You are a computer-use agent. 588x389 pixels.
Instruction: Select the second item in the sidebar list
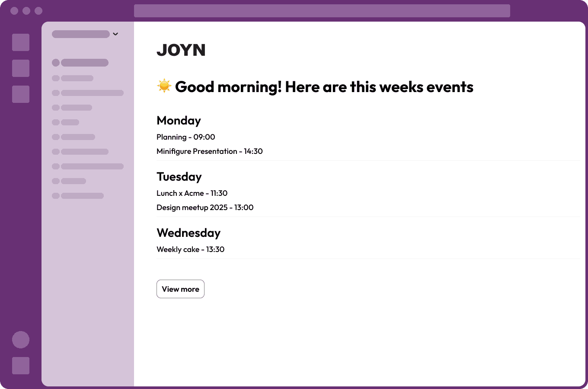77,78
